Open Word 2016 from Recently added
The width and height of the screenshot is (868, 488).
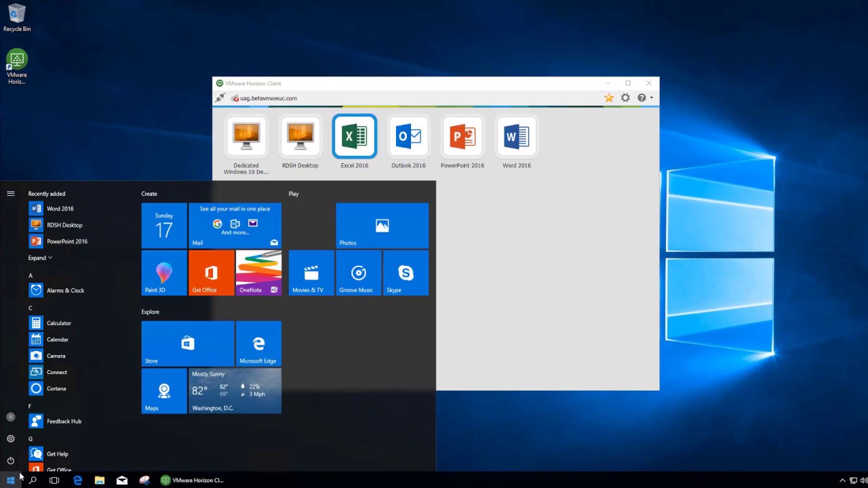(60, 209)
